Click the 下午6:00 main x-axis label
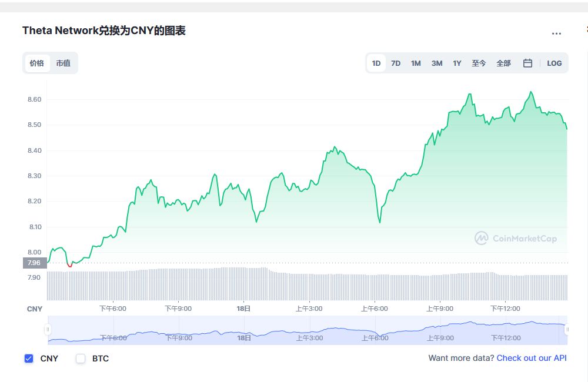 113,309
